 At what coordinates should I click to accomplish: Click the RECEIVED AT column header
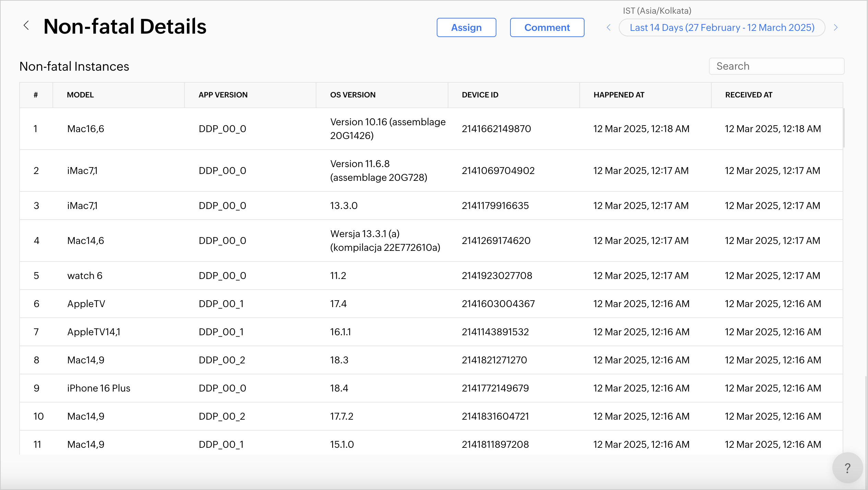[749, 95]
